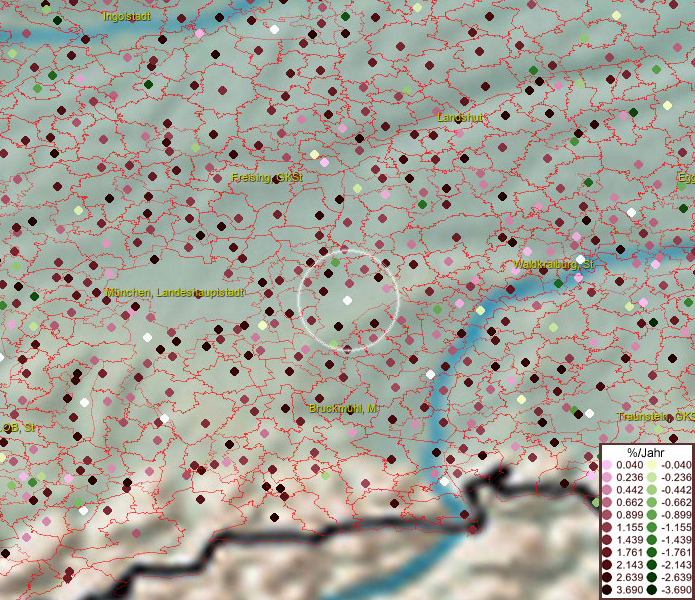The image size is (695, 600).
Task: Click the legend value text 0.662
Action: (630, 503)
